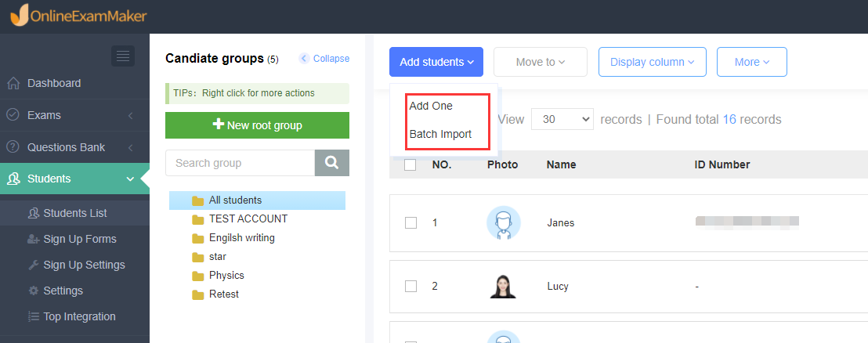
Task: Click the All students folder icon
Action: click(x=198, y=200)
